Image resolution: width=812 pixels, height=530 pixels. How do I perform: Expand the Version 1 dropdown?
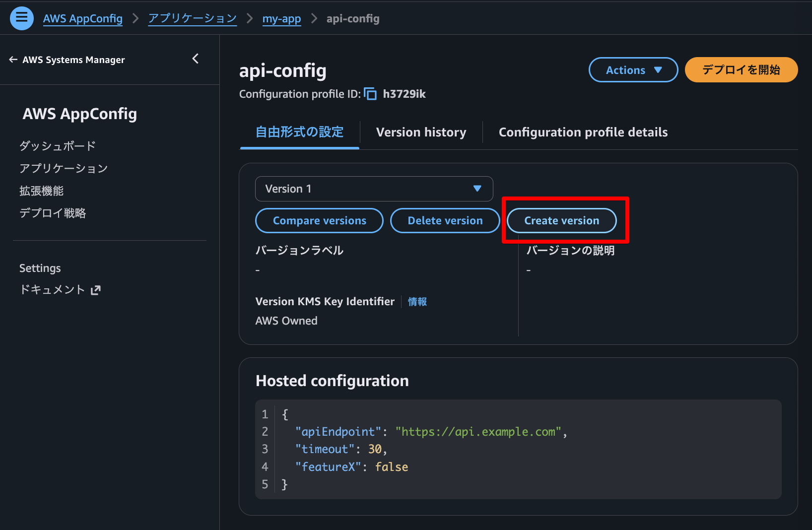click(x=374, y=189)
